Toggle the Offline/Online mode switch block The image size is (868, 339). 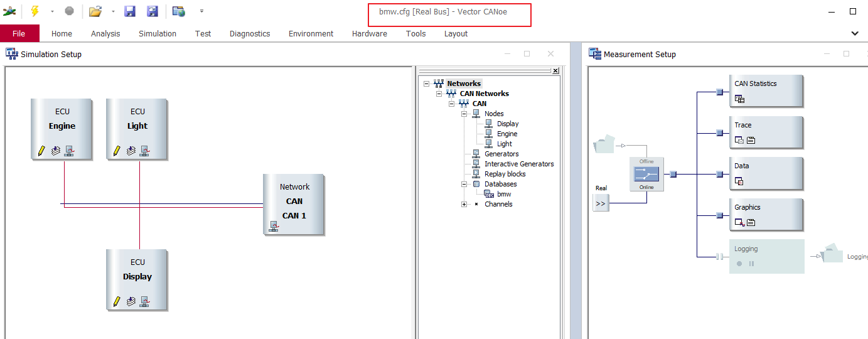coord(646,175)
